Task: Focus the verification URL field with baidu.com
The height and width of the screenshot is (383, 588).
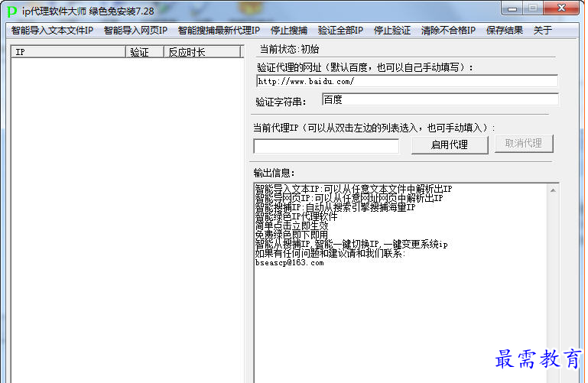Action: pyautogui.click(x=407, y=81)
